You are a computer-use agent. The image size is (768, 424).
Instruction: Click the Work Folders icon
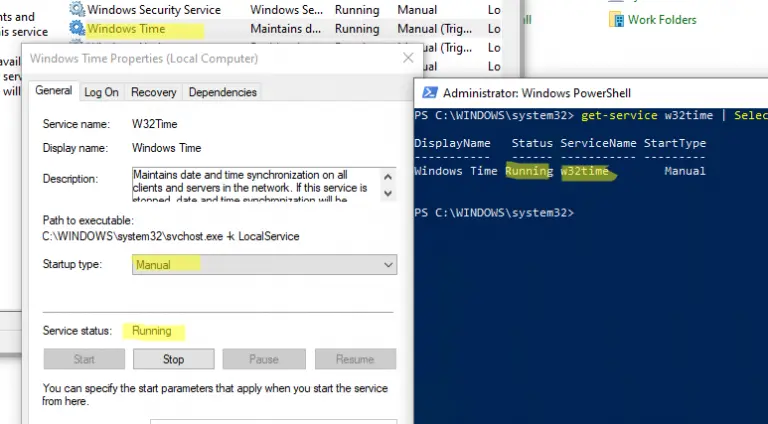pyautogui.click(x=616, y=20)
